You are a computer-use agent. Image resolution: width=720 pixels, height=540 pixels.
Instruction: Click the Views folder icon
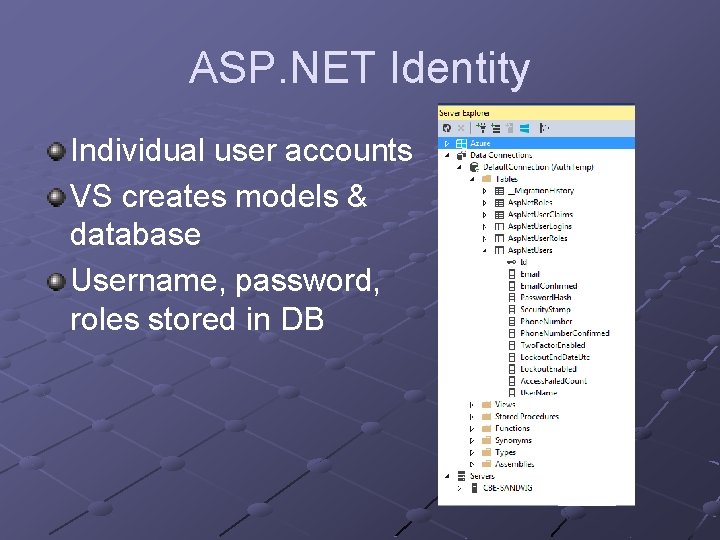487,405
